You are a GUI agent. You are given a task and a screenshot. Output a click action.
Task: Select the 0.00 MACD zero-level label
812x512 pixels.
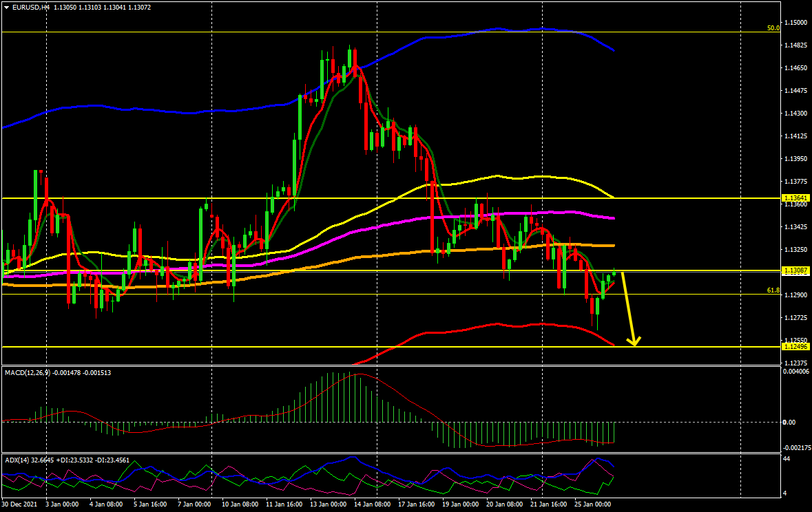[x=791, y=422]
